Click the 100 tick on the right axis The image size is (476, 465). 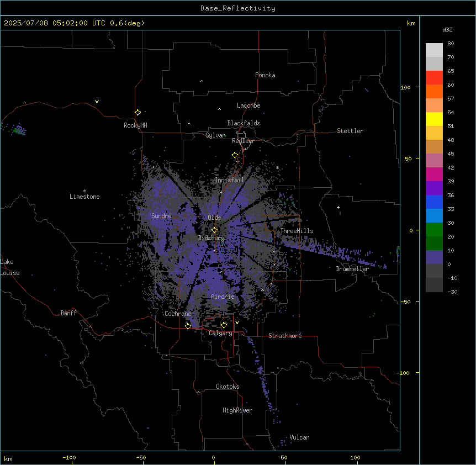pyautogui.click(x=405, y=87)
